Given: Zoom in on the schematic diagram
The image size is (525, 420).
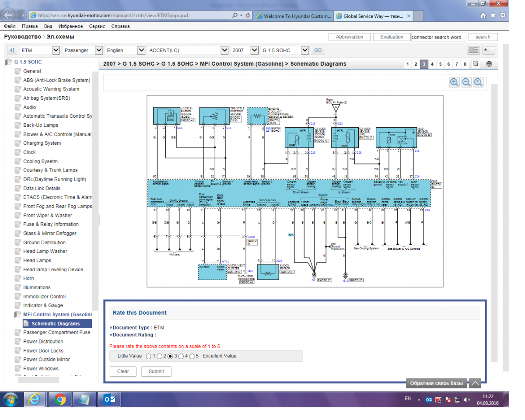Looking at the screenshot, I should pos(455,82).
